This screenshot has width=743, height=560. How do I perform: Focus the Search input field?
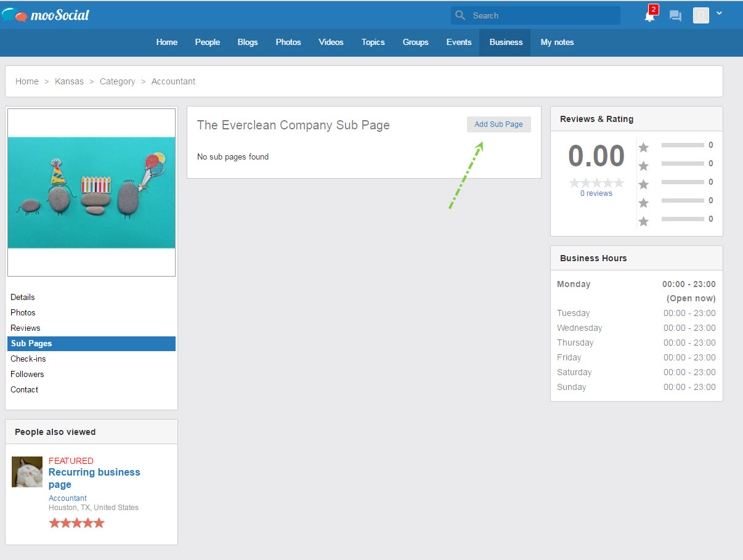pyautogui.click(x=535, y=15)
